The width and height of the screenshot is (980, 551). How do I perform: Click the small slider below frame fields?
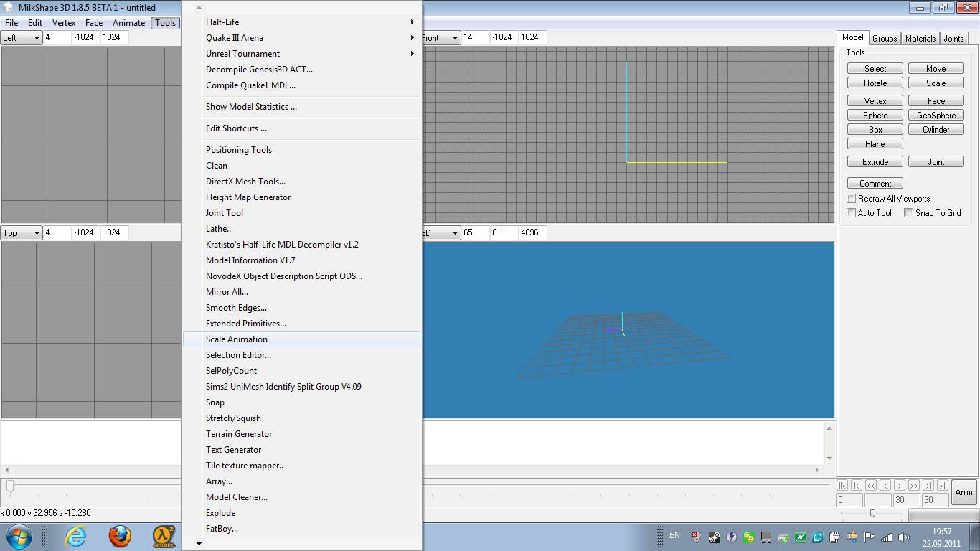click(872, 514)
